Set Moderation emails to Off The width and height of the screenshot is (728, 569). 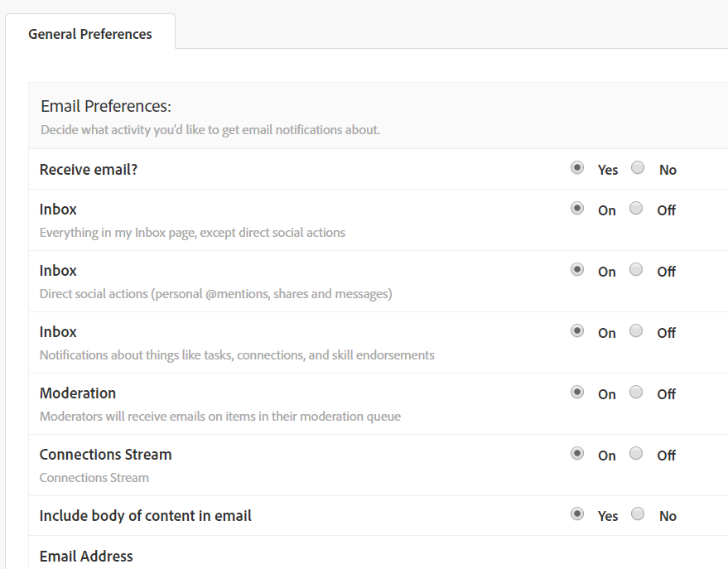coord(636,393)
